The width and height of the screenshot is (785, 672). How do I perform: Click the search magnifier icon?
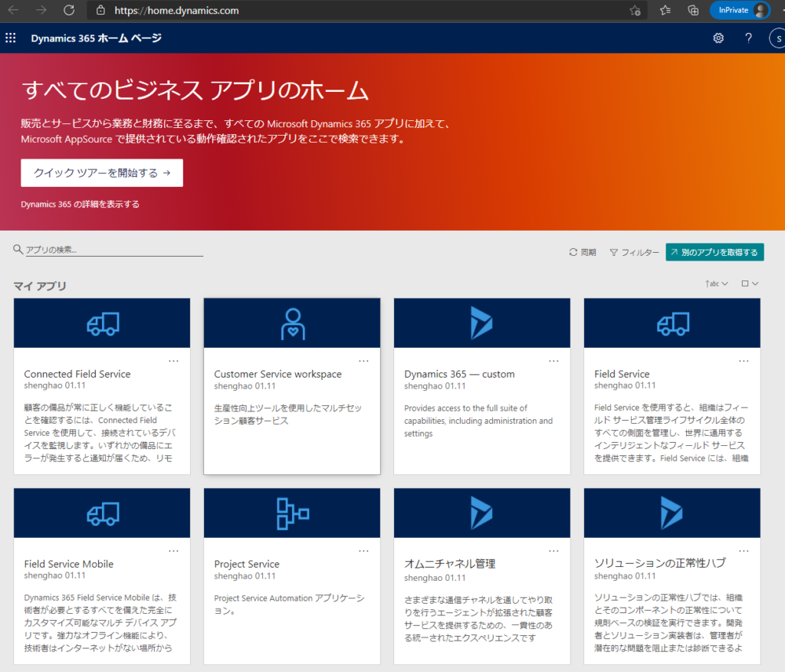pyautogui.click(x=18, y=249)
